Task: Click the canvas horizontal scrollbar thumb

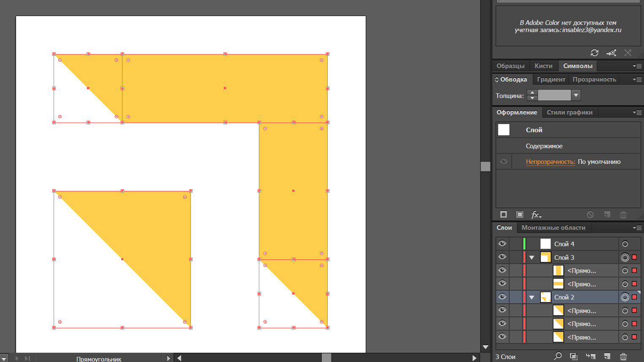Action: (x=326, y=358)
